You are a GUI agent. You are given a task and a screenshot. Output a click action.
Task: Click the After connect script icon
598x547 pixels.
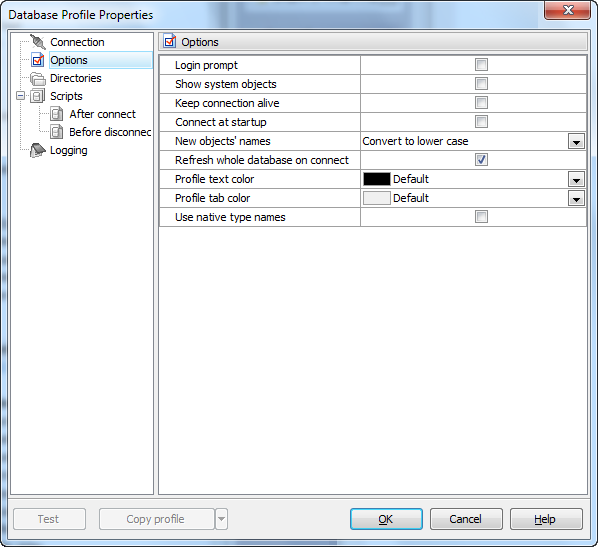coord(56,114)
